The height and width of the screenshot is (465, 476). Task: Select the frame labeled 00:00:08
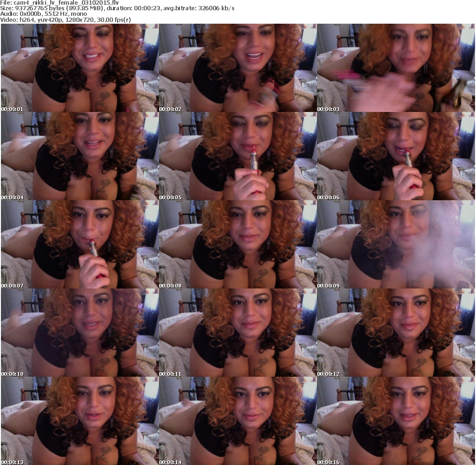(238, 244)
